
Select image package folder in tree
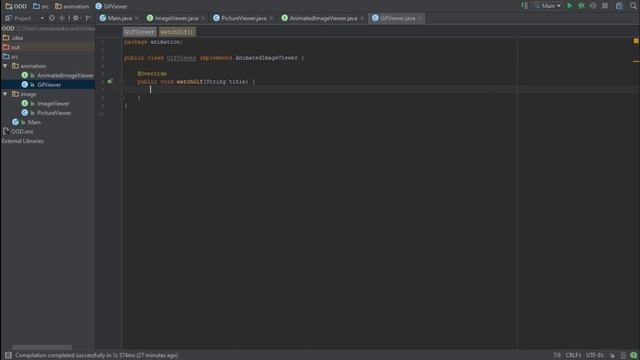[x=28, y=94]
